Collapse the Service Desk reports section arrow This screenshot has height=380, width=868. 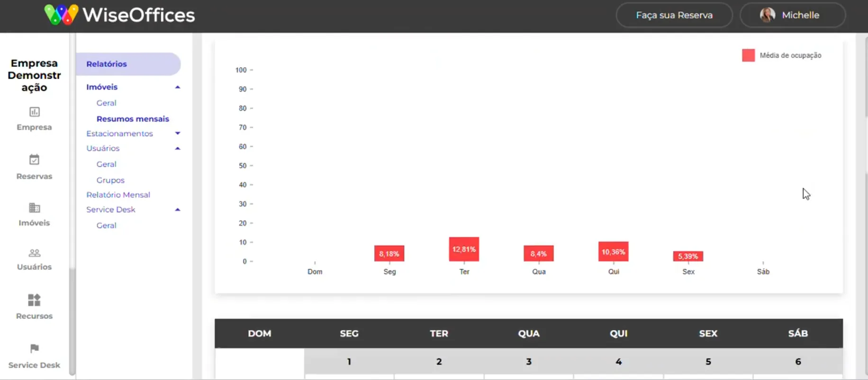tap(178, 209)
